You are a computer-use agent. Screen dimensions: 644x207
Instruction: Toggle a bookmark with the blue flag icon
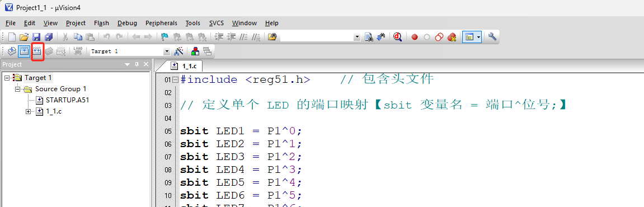pyautogui.click(x=164, y=37)
